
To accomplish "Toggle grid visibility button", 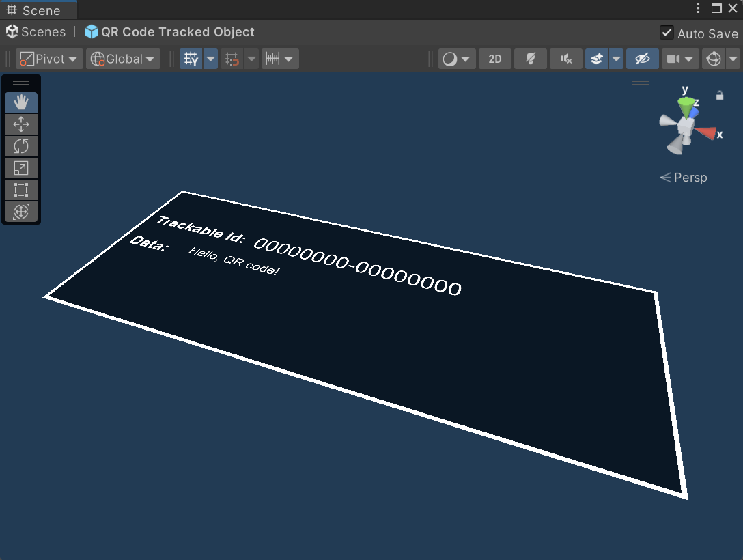I will pyautogui.click(x=191, y=59).
